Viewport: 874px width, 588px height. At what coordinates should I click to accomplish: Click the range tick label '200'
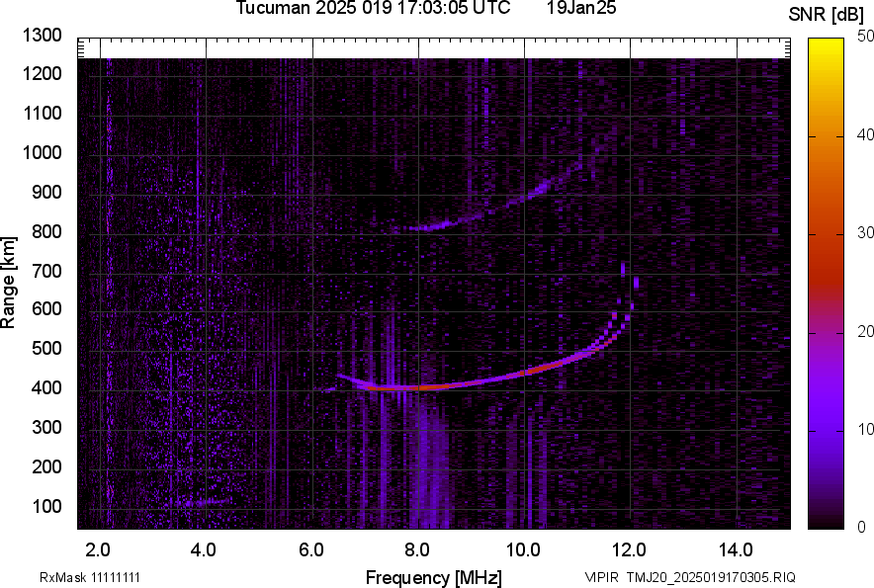[46, 466]
